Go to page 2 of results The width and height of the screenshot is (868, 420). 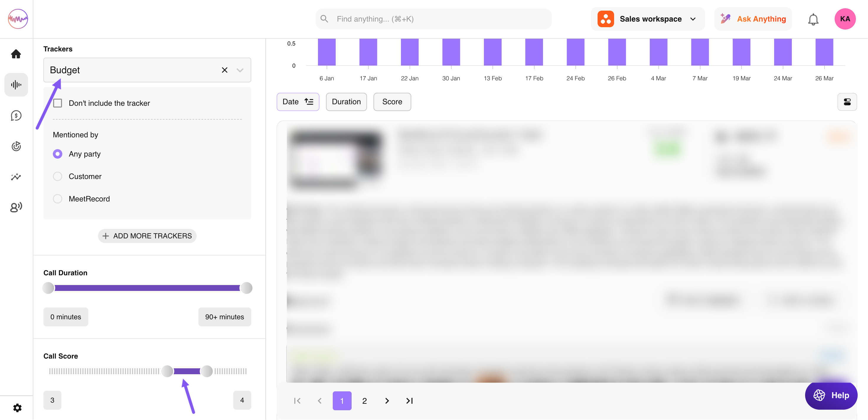[x=364, y=401]
